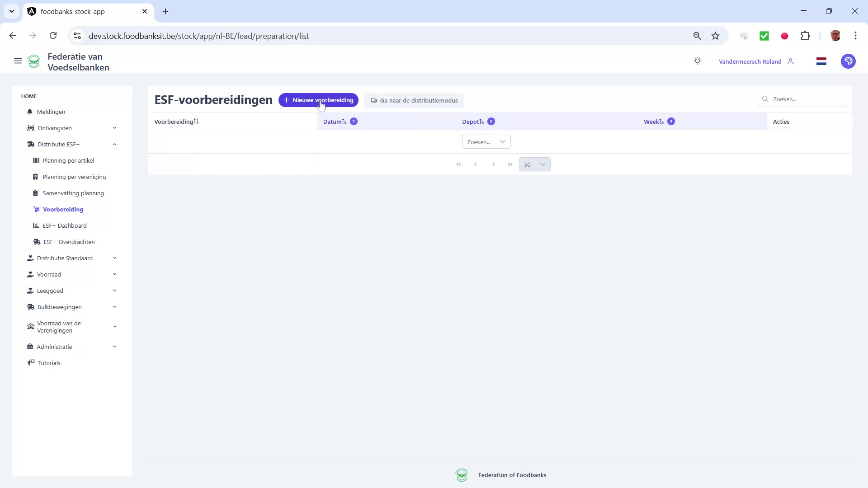
Task: Expand the Voorraad section
Action: click(x=114, y=274)
